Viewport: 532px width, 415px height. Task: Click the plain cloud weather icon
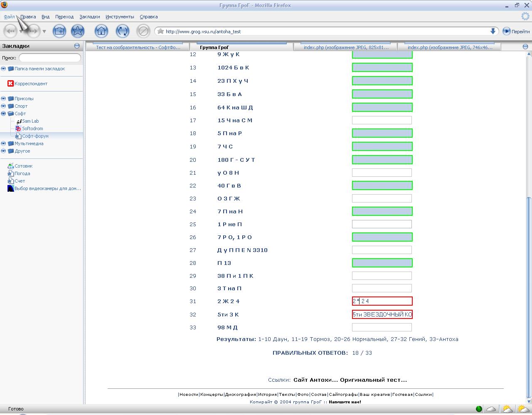pyautogui.click(x=491, y=409)
